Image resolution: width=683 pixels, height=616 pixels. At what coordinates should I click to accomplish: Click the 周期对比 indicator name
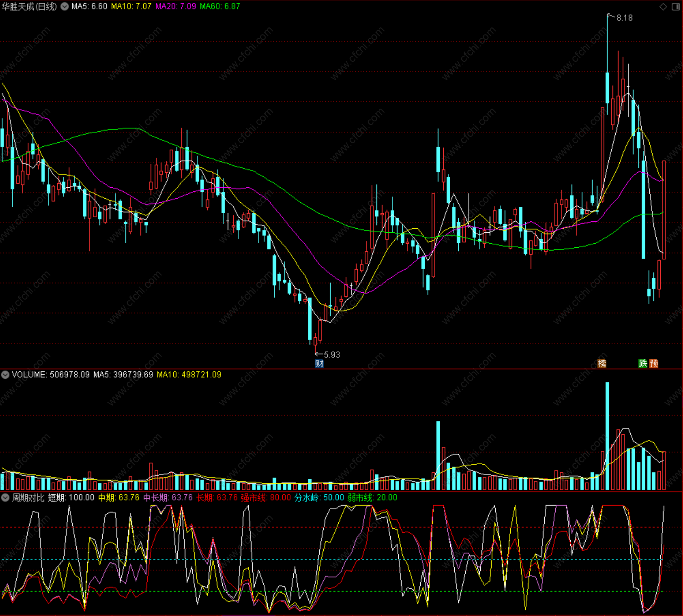click(28, 497)
